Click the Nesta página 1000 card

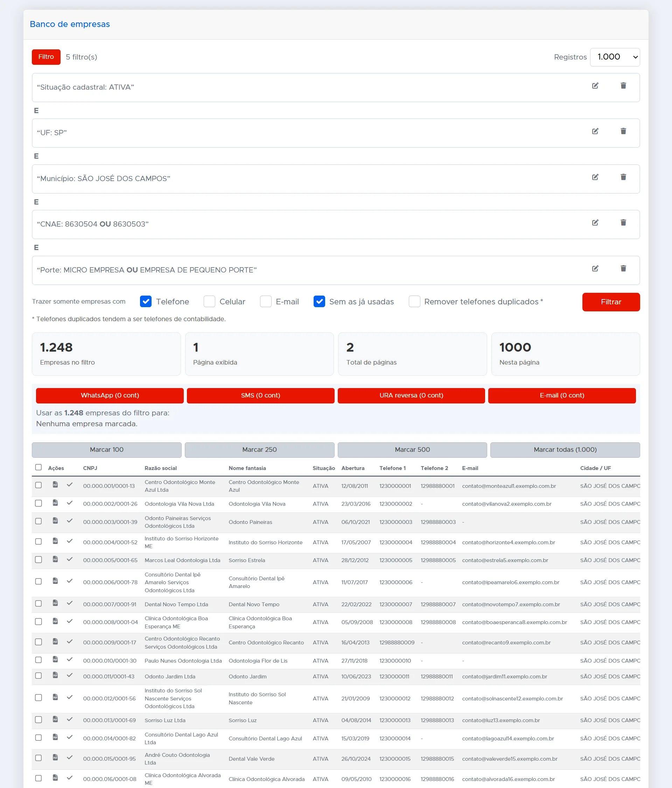pos(566,354)
